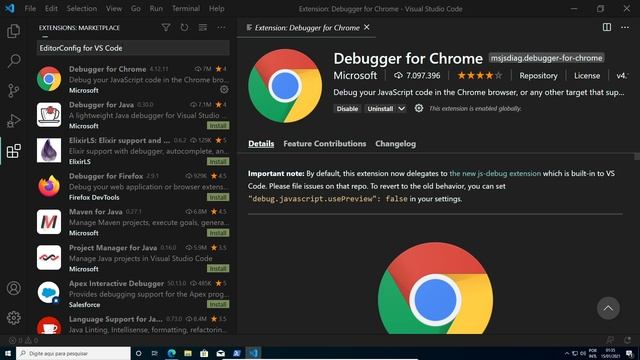Viewport: 640px width, 360px height.
Task: Open the Go menu
Action: [x=136, y=9]
